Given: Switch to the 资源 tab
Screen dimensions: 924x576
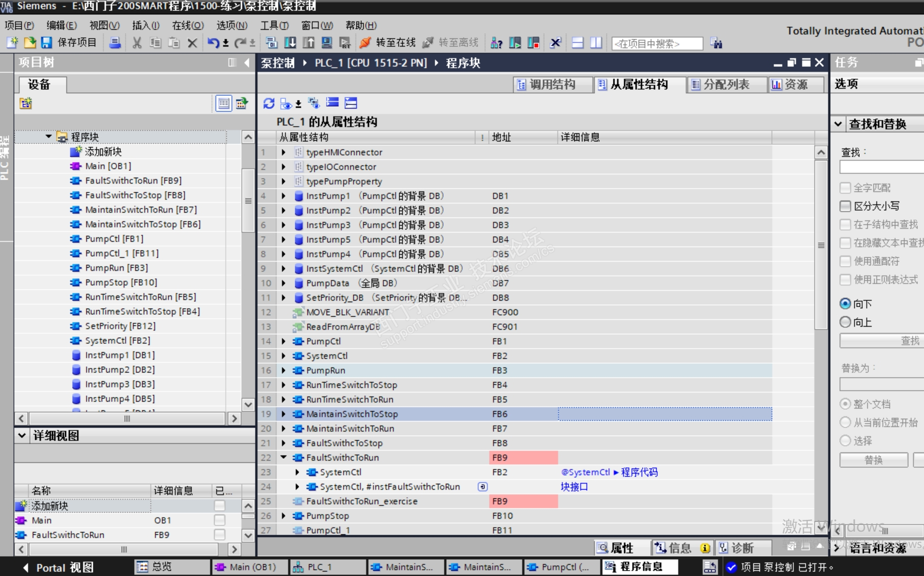Looking at the screenshot, I should 795,85.
